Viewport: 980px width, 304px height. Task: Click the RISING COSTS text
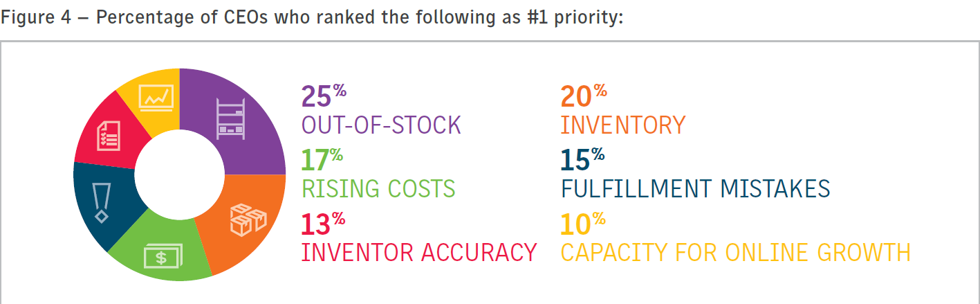click(x=378, y=188)
